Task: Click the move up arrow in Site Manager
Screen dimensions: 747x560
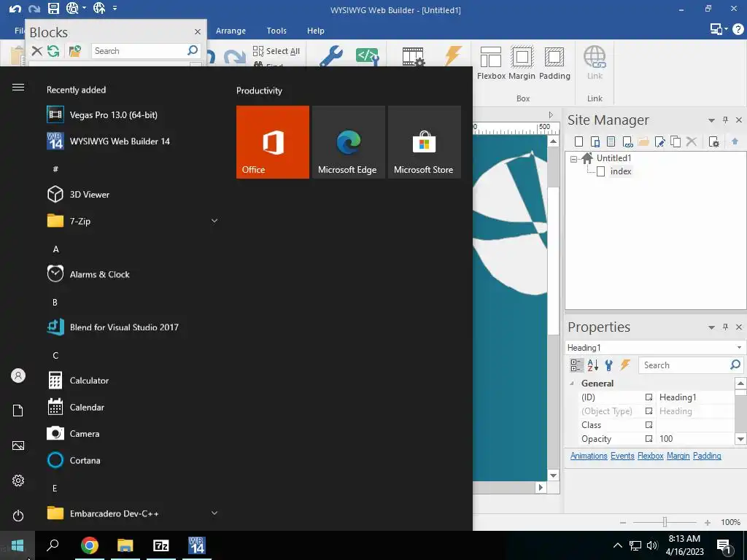Action: [735, 141]
